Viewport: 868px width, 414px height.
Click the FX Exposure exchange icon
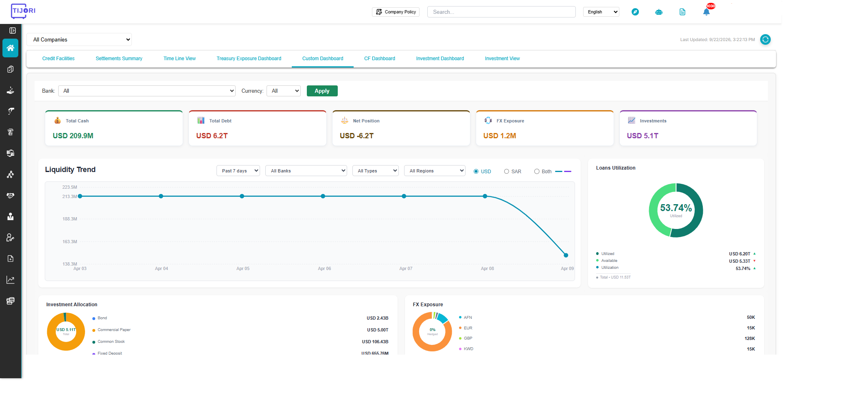[488, 120]
